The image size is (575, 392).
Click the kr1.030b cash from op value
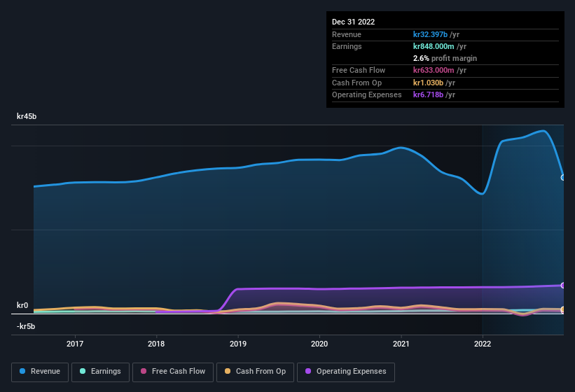(428, 83)
